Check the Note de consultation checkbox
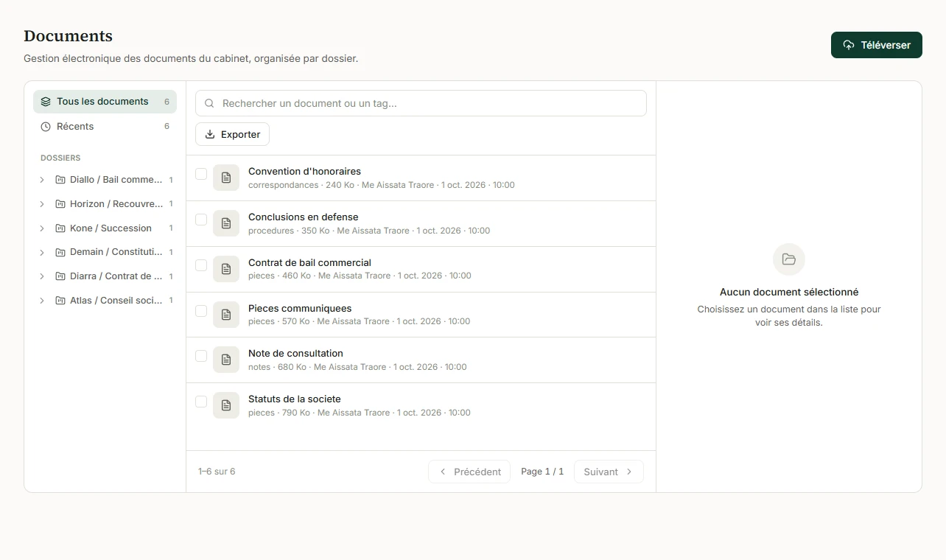The height and width of the screenshot is (560, 946). [x=201, y=356]
